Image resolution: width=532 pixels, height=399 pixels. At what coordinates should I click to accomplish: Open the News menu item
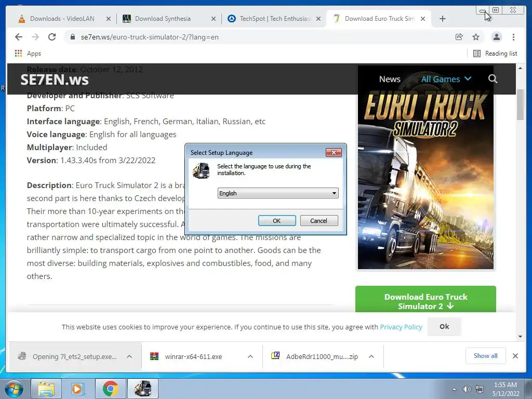tap(390, 79)
